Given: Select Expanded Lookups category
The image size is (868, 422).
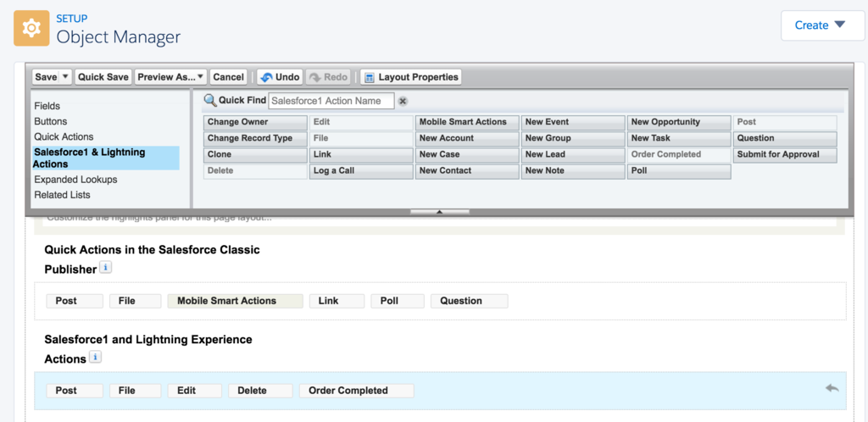Looking at the screenshot, I should pos(75,180).
